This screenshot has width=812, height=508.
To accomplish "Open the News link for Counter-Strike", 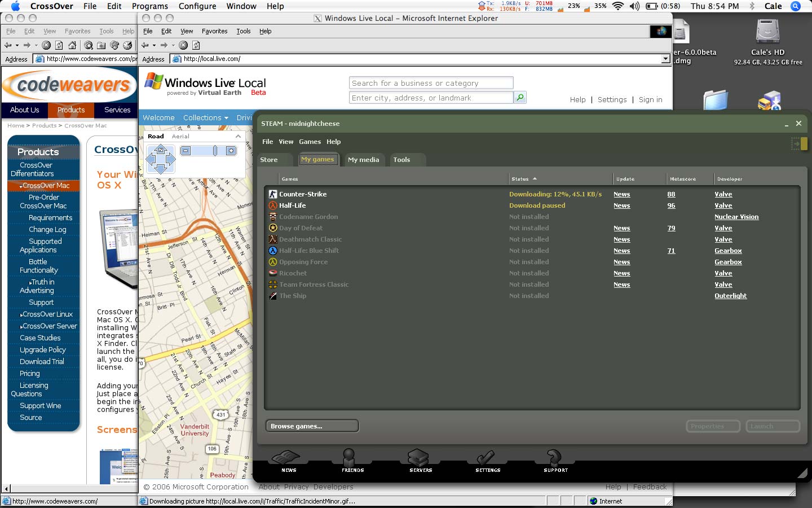I will tap(621, 194).
